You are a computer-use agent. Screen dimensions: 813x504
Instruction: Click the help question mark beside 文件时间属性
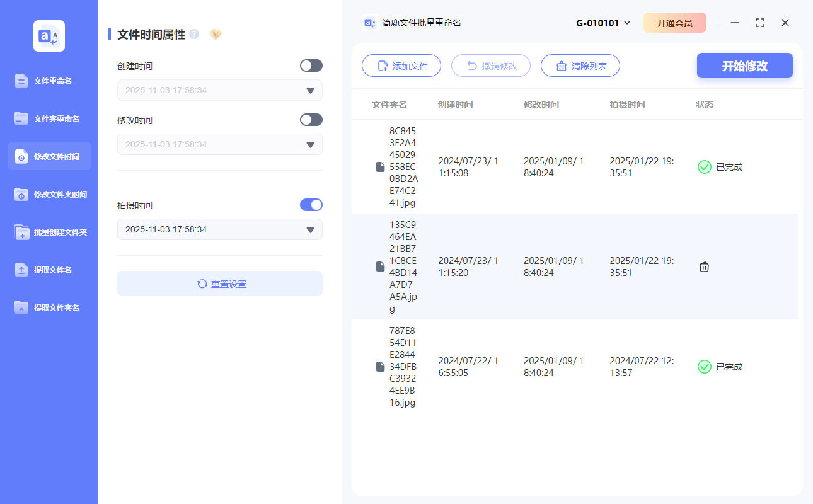(193, 34)
